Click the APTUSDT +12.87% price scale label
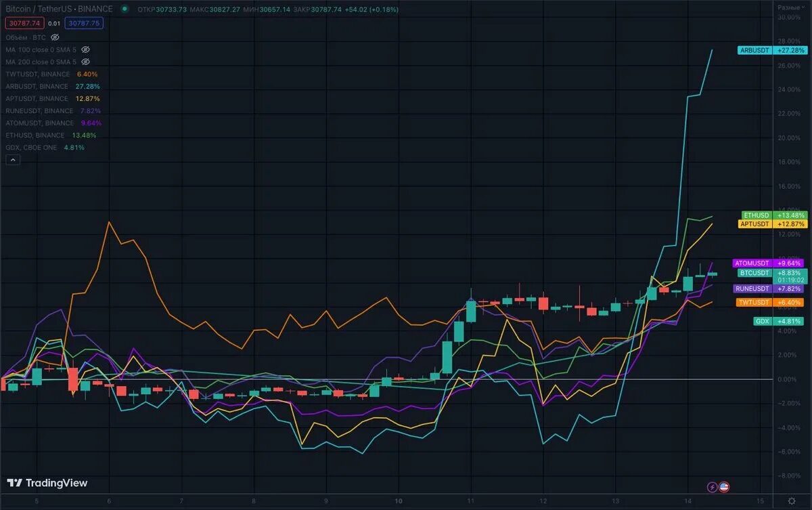This screenshot has width=812, height=510. click(x=773, y=224)
